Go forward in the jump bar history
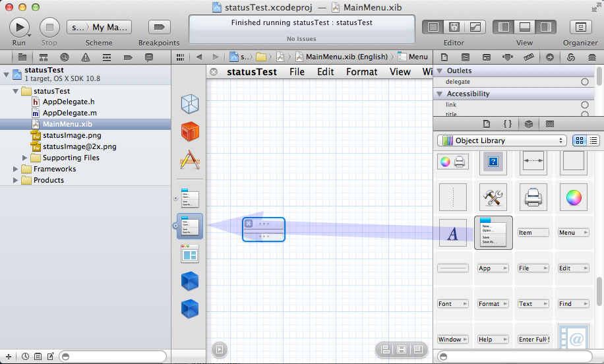604x364 pixels. pyautogui.click(x=216, y=57)
